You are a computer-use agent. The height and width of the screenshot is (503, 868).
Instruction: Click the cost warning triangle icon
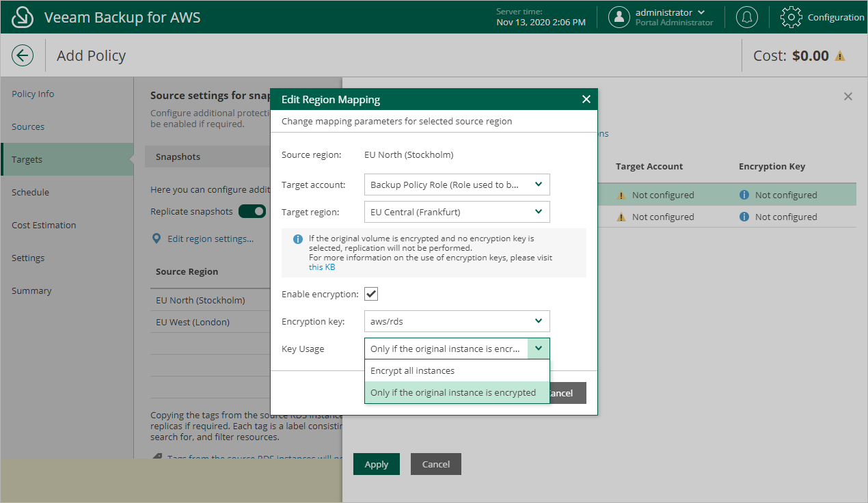tap(840, 56)
